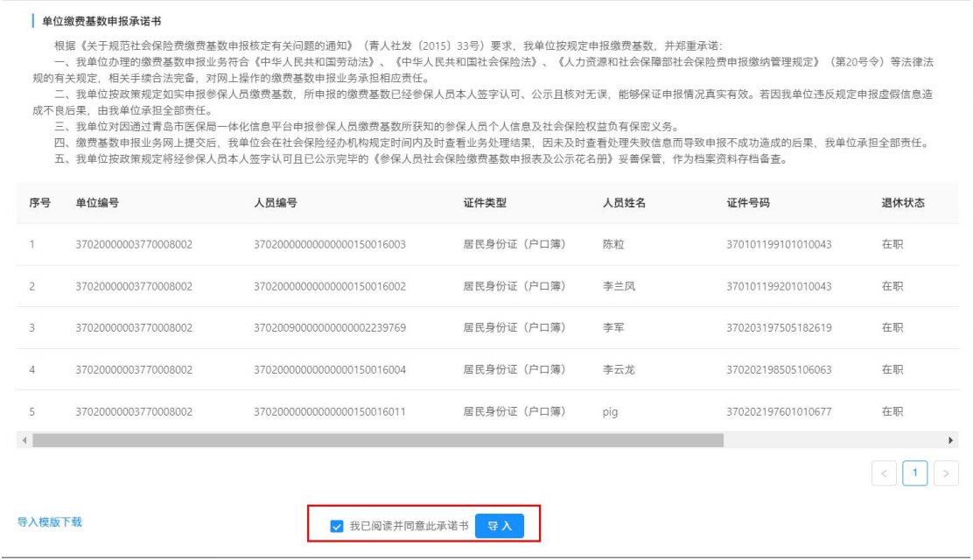Select page 1 in pagination
Image resolution: width=973 pixels, height=560 pixels.
pos(914,473)
